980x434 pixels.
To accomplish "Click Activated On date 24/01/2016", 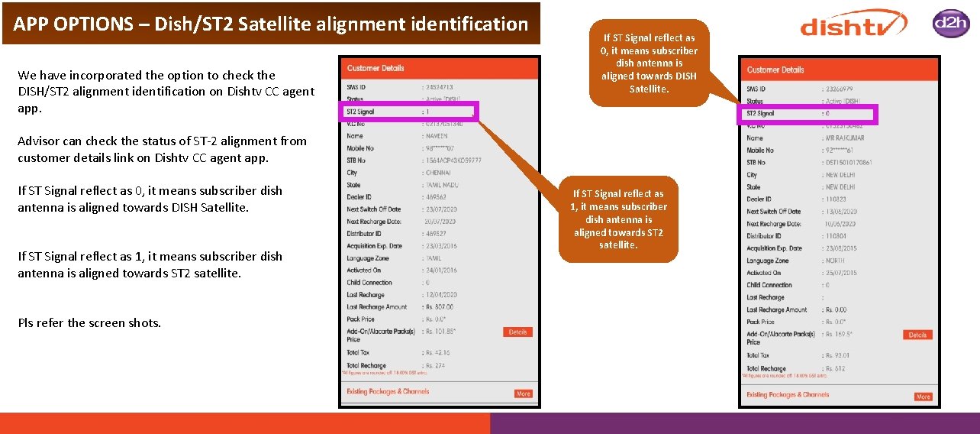I will click(443, 270).
